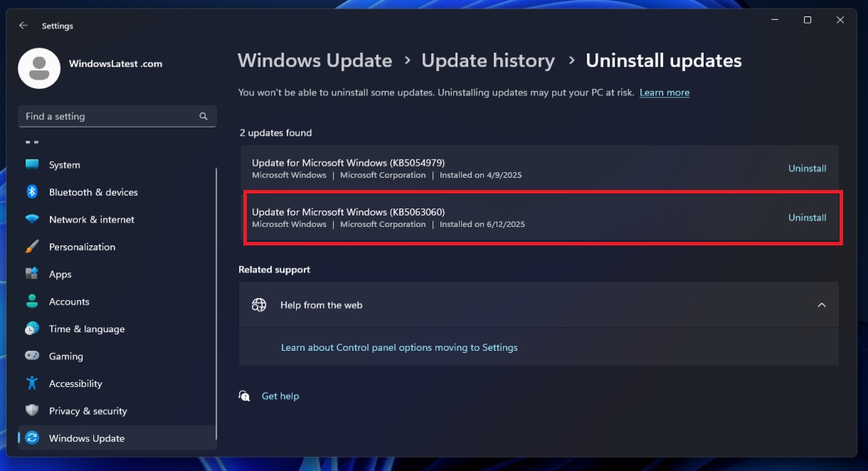Click the Gaming controller icon
The width and height of the screenshot is (868, 471).
click(x=32, y=356)
